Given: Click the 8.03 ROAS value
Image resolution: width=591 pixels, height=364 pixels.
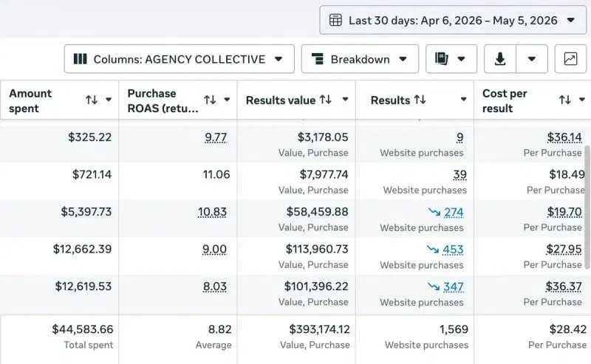Looking at the screenshot, I should tap(215, 286).
